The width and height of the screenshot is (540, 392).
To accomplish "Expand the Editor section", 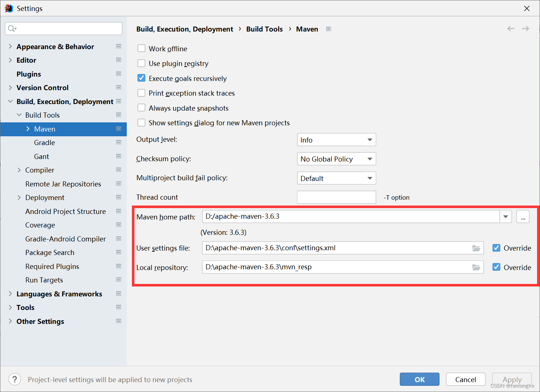I will click(10, 60).
